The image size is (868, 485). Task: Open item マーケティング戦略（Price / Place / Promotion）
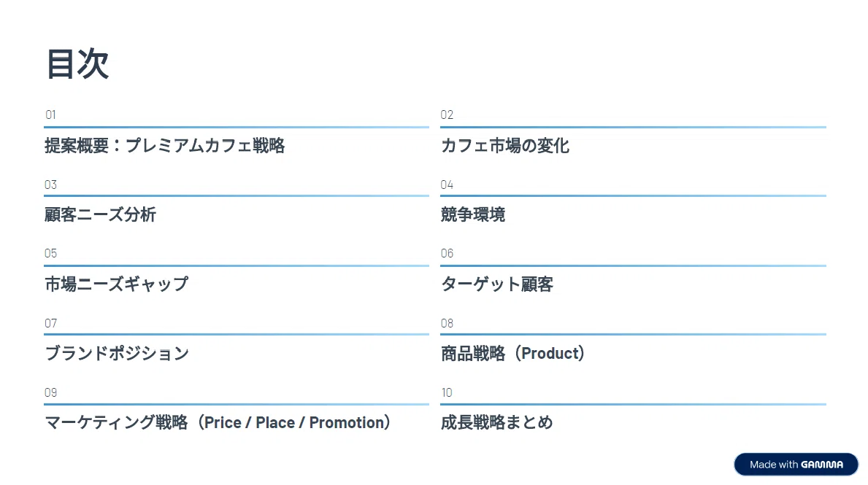218,422
